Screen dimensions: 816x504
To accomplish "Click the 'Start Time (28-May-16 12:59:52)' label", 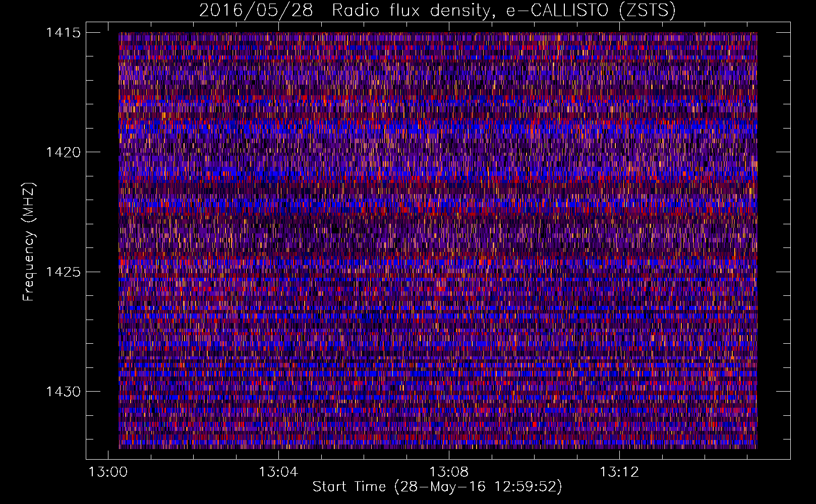I will 437,487.
